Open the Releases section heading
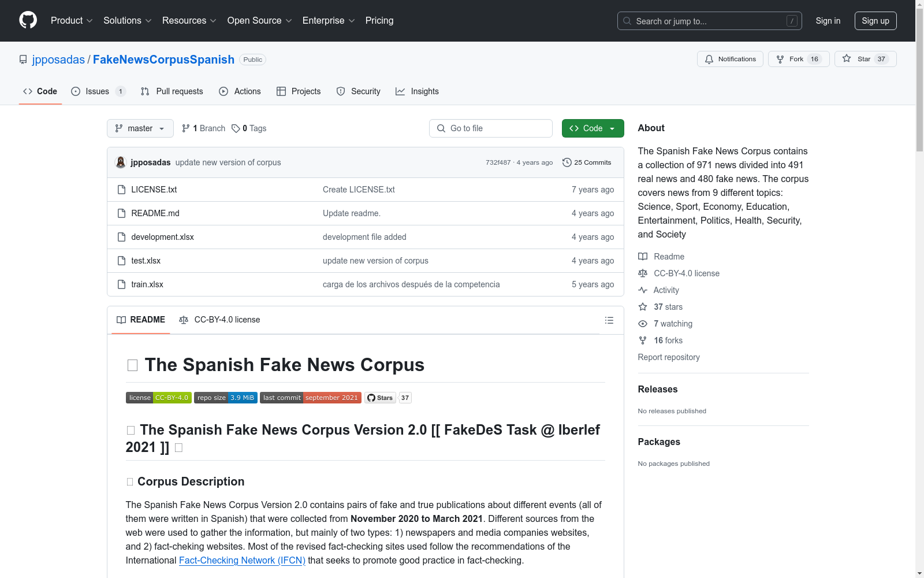924x578 pixels. pyautogui.click(x=658, y=389)
